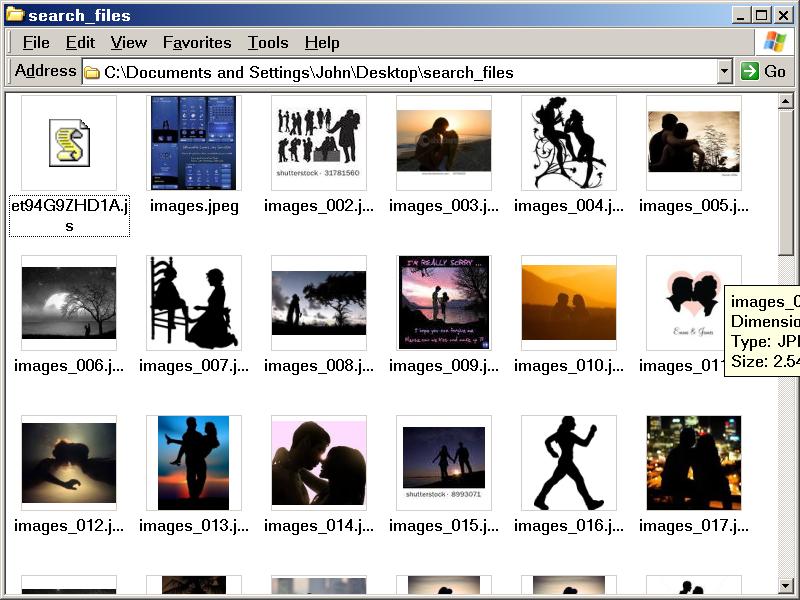Open the Favorites menu

tap(197, 42)
